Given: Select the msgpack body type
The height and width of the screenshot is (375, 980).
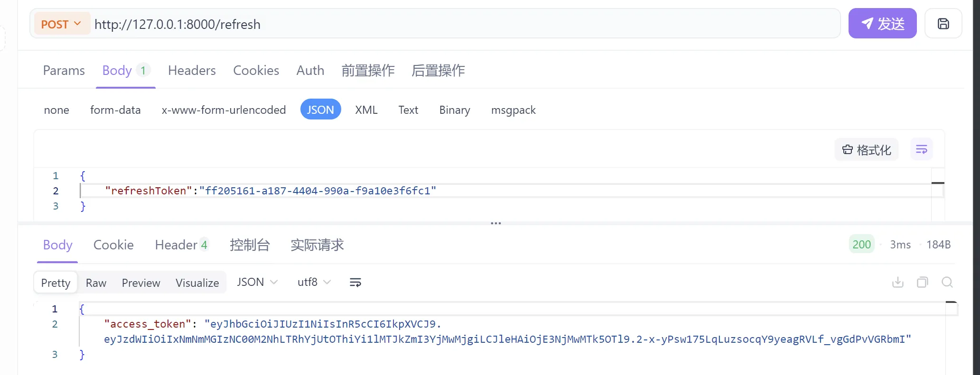Looking at the screenshot, I should point(513,110).
